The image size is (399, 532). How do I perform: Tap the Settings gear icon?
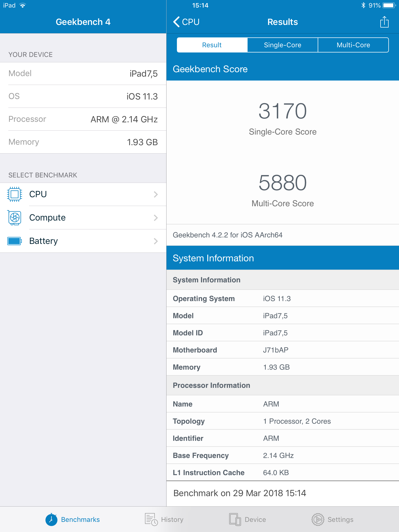click(x=318, y=519)
